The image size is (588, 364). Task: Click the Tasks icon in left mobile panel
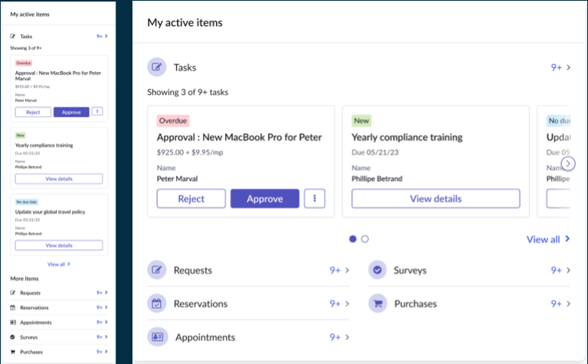[13, 37]
